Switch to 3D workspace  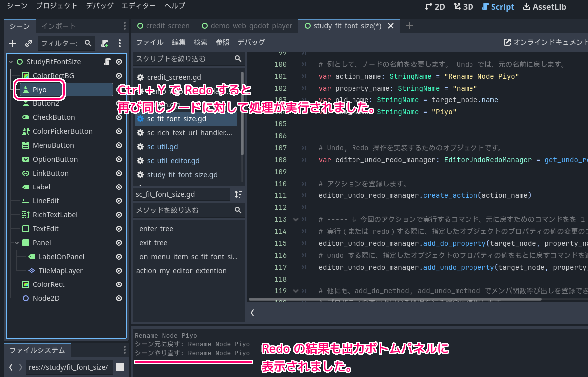[x=463, y=7]
